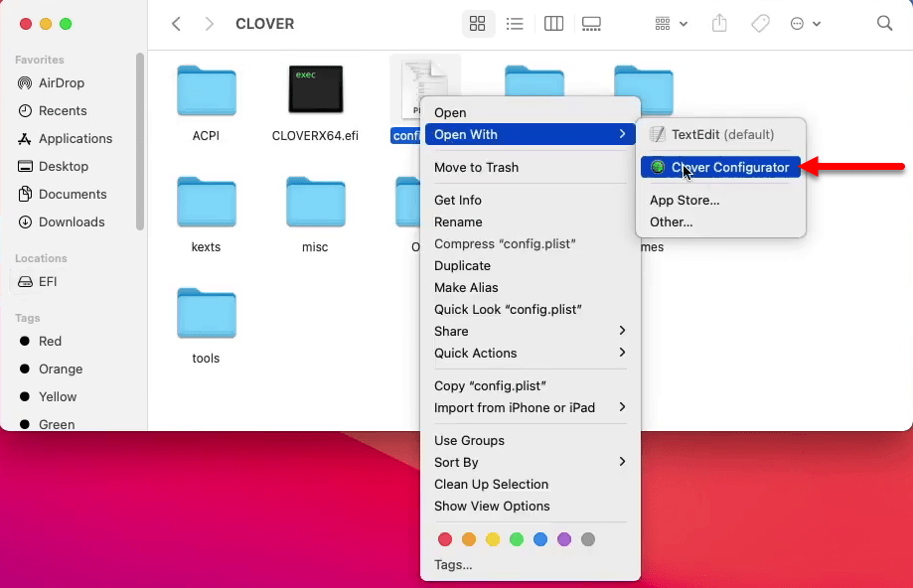
Task: Expand the Sort By submenu
Action: (530, 463)
